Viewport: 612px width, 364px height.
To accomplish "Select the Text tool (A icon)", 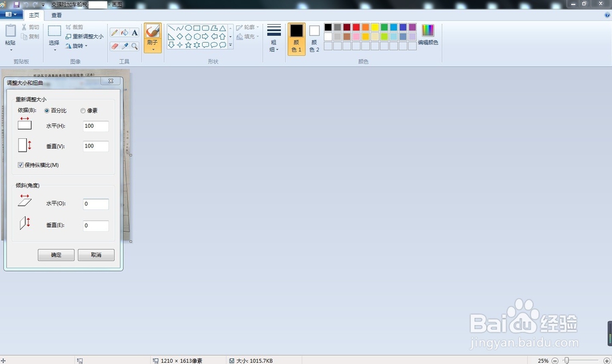I will (135, 33).
